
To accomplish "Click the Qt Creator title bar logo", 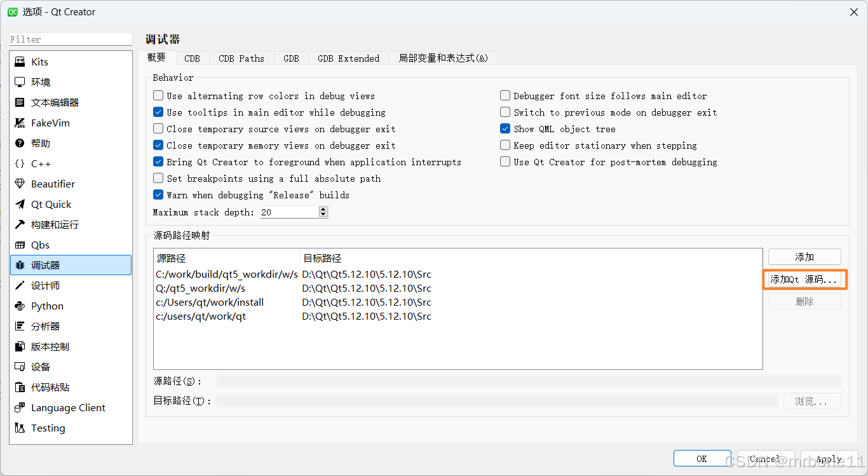I will tap(12, 11).
